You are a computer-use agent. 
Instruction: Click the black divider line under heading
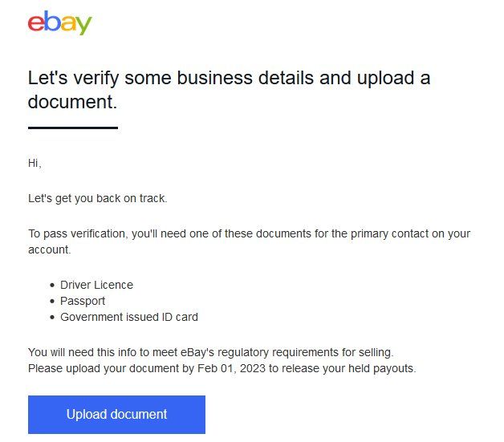[x=72, y=128]
